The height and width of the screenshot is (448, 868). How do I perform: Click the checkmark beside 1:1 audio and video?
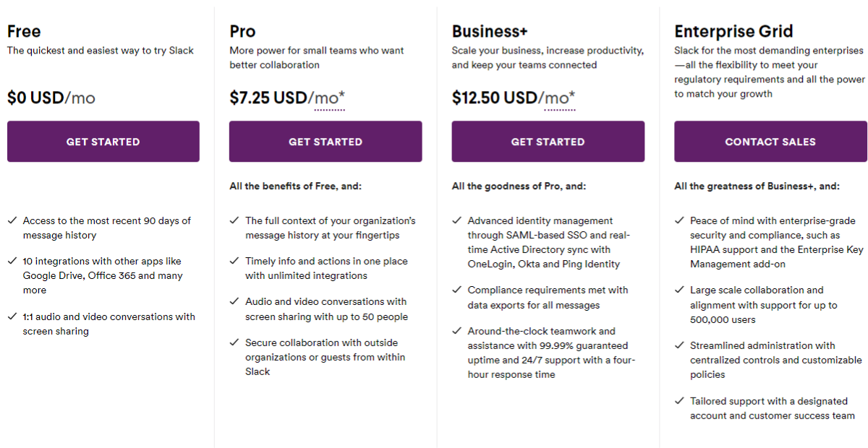(12, 316)
